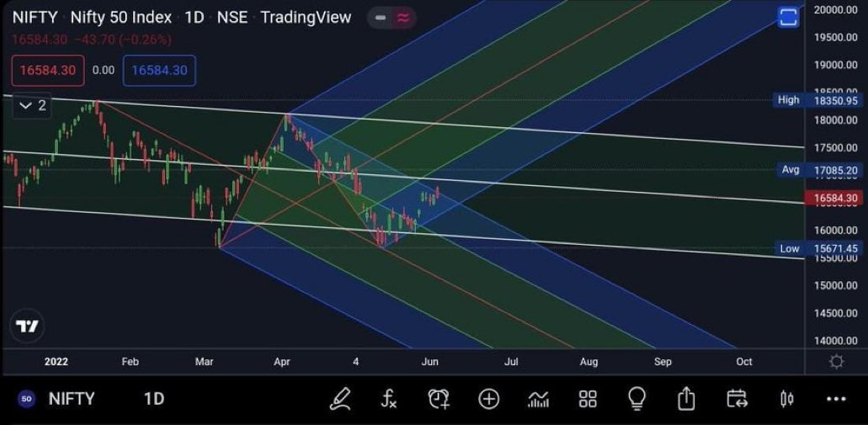Open the NIFTY symbol search at the bottom
The image size is (868, 425).
pos(72,398)
